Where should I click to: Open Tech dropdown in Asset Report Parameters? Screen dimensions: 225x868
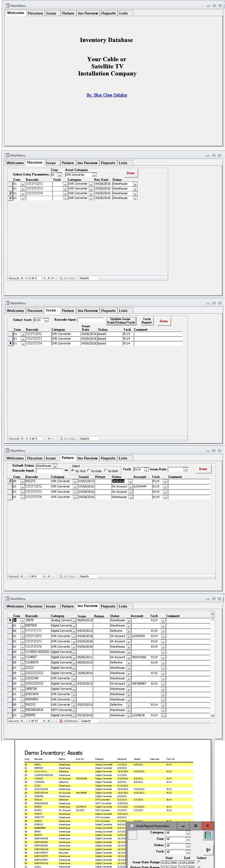click(188, 852)
